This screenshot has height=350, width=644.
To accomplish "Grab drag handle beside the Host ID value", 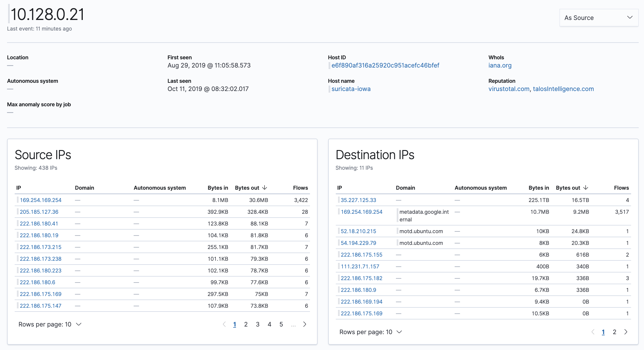I will point(329,65).
